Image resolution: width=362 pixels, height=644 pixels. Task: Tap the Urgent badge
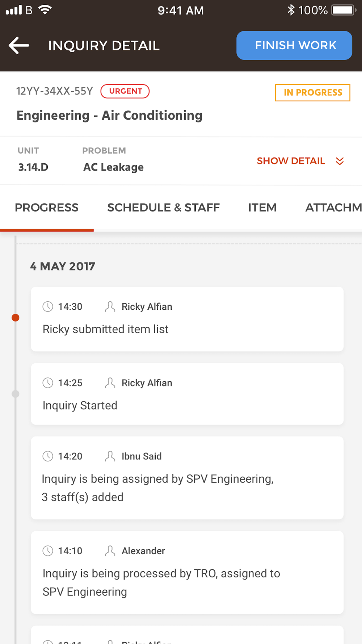pos(125,91)
